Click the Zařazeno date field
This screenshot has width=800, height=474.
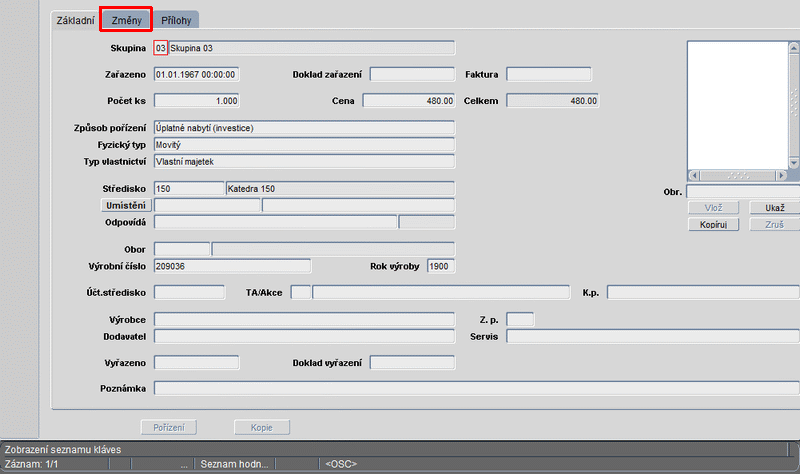click(x=196, y=74)
